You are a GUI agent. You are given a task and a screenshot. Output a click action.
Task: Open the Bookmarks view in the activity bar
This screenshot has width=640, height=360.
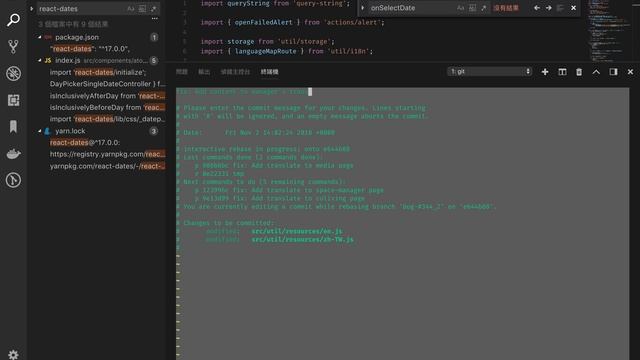click(x=13, y=127)
